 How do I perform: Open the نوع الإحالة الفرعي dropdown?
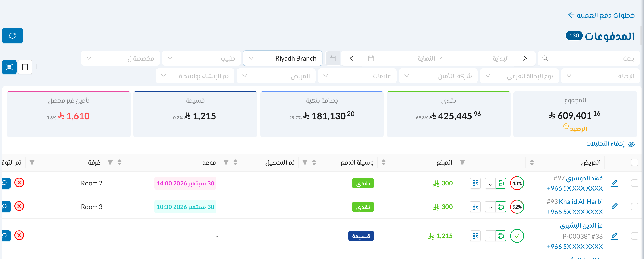click(519, 76)
